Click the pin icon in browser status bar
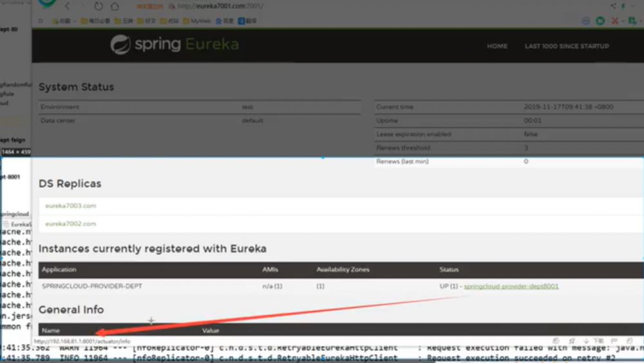 point(572,341)
